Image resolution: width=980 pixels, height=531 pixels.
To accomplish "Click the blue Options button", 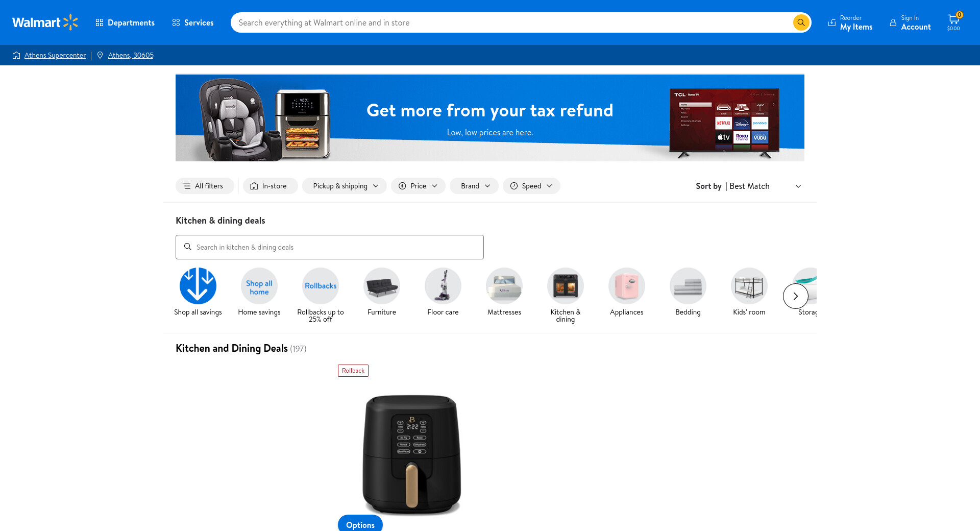I will 360,524.
